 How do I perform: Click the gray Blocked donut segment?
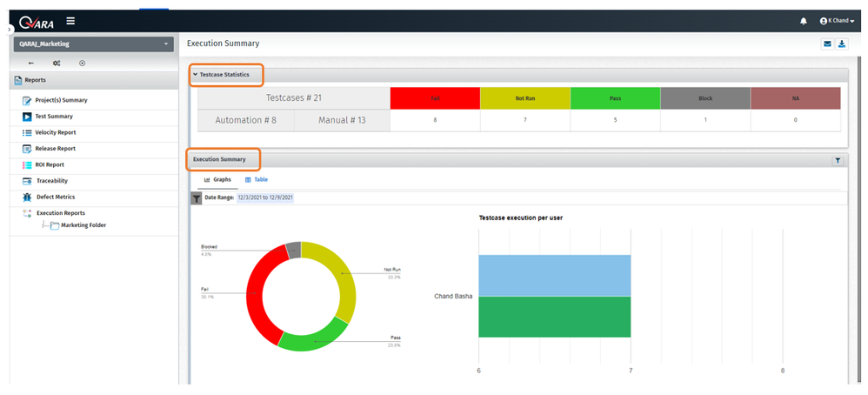(293, 251)
